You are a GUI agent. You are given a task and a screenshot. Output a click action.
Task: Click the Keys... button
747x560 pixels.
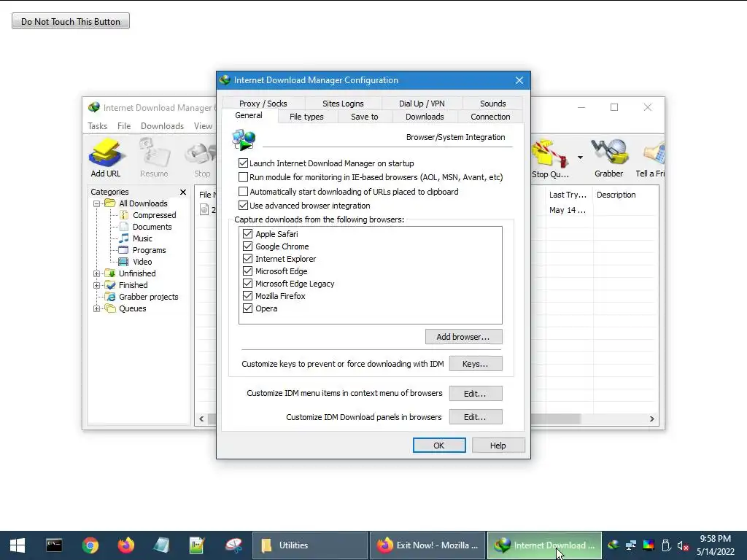(x=476, y=364)
